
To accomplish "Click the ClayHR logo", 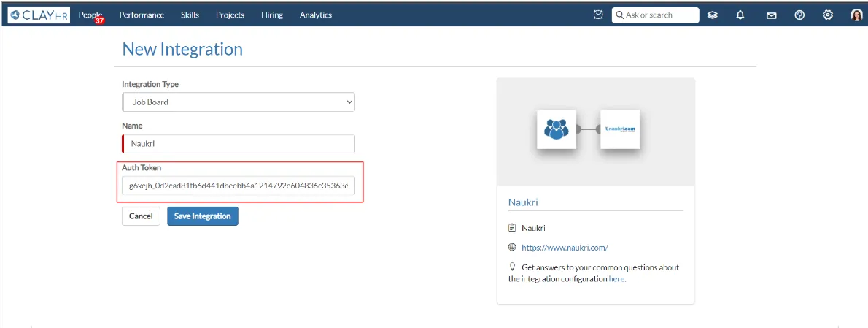I will 39,15.
